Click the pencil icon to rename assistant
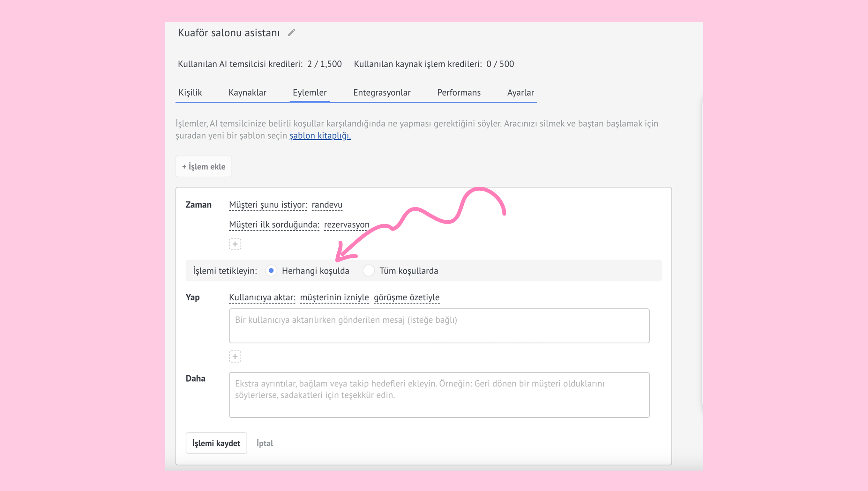The height and width of the screenshot is (491, 868). coord(292,33)
